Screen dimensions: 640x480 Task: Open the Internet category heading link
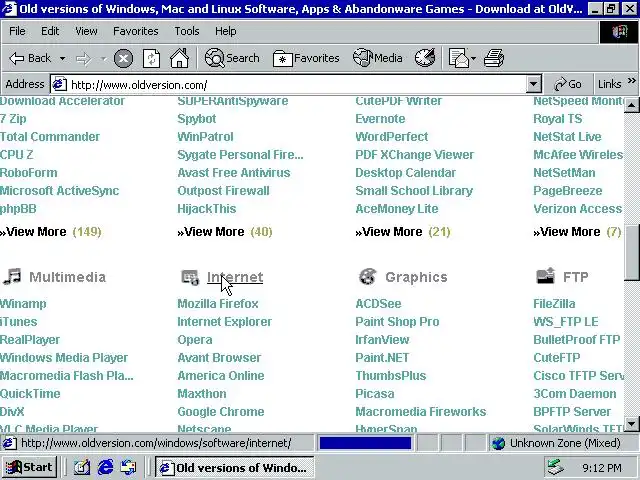[235, 277]
